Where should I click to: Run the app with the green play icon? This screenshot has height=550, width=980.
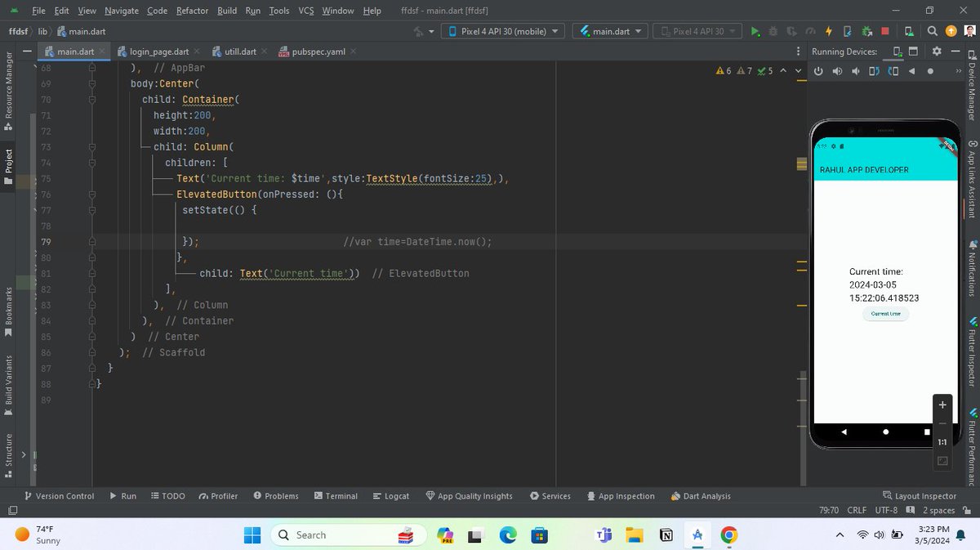(755, 31)
